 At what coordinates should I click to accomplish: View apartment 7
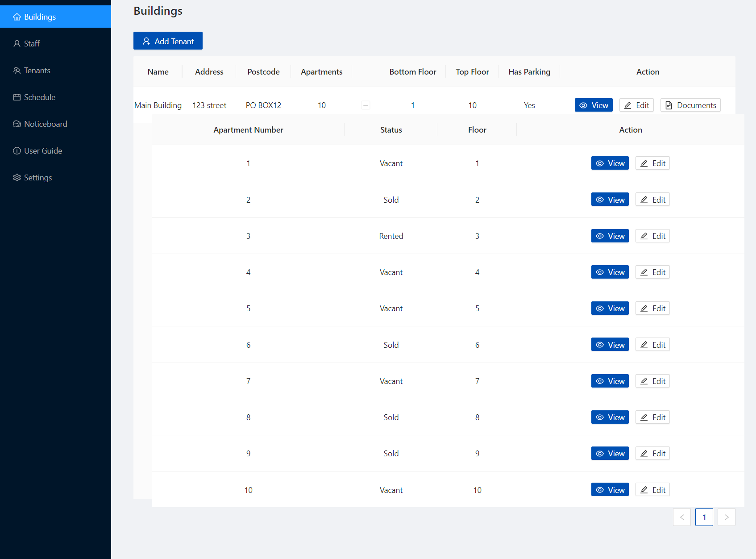pos(610,381)
